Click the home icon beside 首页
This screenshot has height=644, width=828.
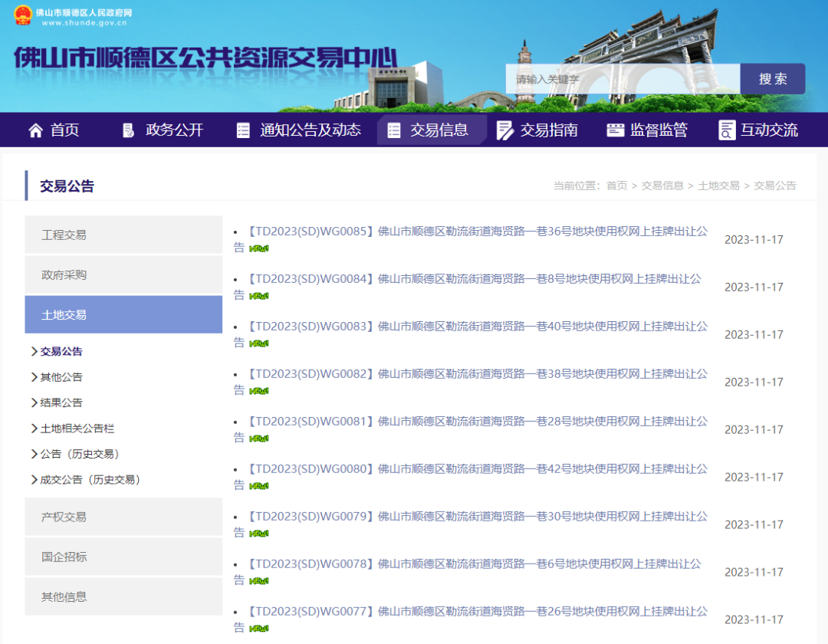35,130
